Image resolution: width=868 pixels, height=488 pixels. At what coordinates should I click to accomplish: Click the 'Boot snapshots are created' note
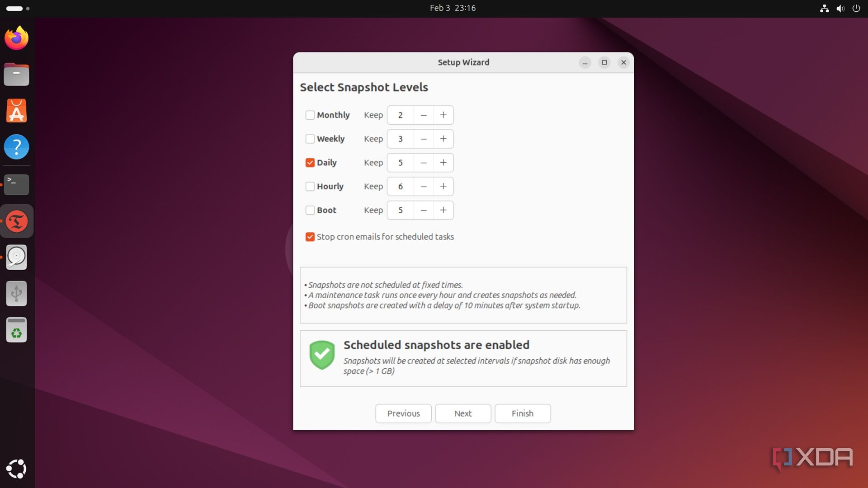(x=444, y=305)
